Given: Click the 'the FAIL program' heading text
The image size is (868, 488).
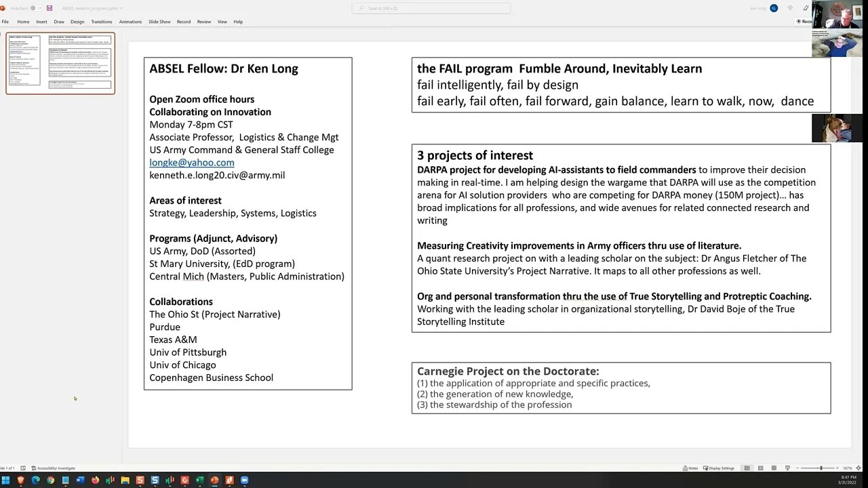Looking at the screenshot, I should [465, 68].
